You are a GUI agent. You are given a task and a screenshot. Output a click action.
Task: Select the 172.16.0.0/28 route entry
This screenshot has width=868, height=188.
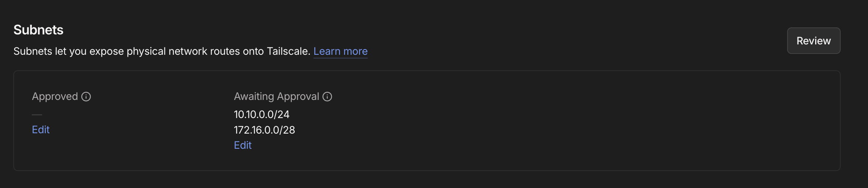[264, 130]
